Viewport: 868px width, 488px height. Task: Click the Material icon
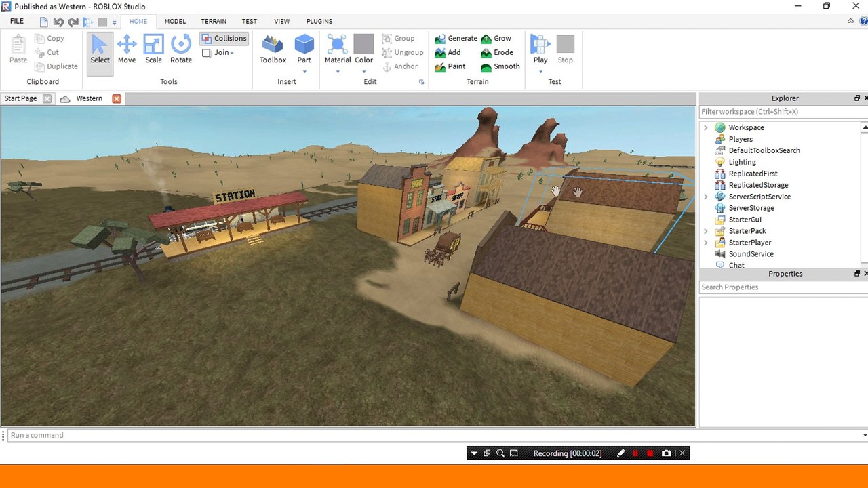[x=338, y=45]
